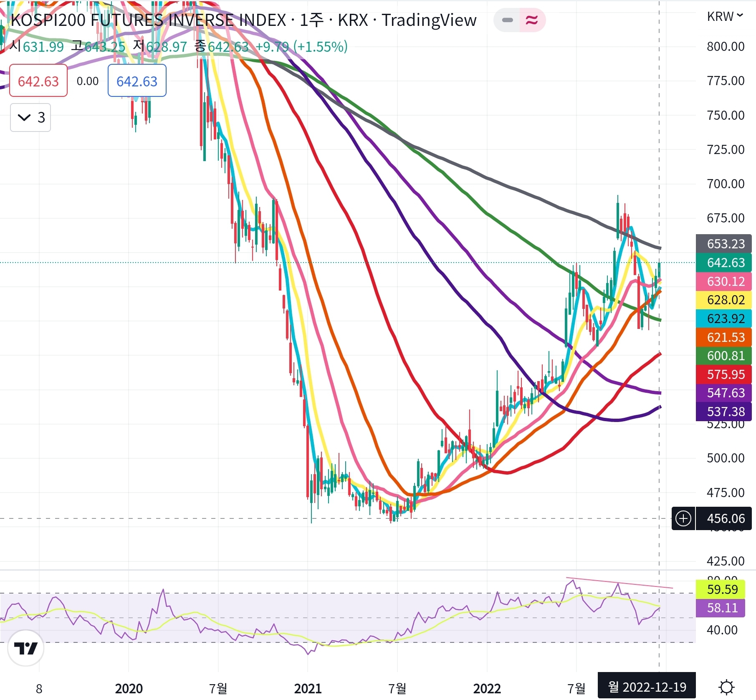Expand the indicator legend showing 3
This screenshot has height=700, width=756.
[x=30, y=118]
